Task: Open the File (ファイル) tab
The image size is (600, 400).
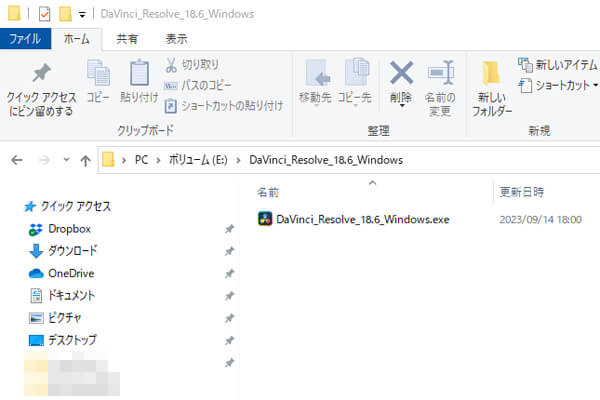Action: pos(25,39)
